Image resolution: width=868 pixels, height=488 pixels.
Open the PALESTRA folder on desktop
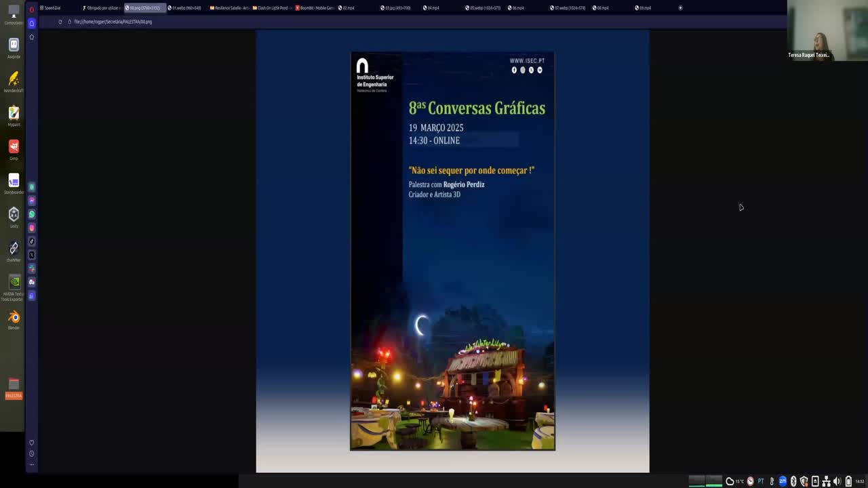[x=14, y=388]
